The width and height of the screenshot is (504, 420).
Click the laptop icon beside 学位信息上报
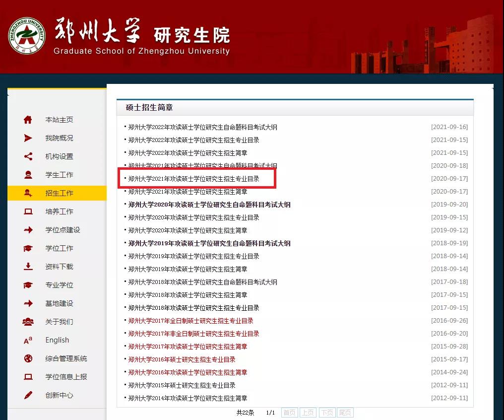tap(28, 377)
